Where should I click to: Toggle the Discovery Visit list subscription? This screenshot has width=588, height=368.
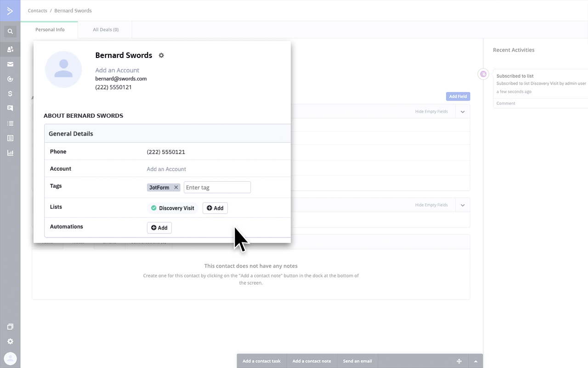[154, 208]
